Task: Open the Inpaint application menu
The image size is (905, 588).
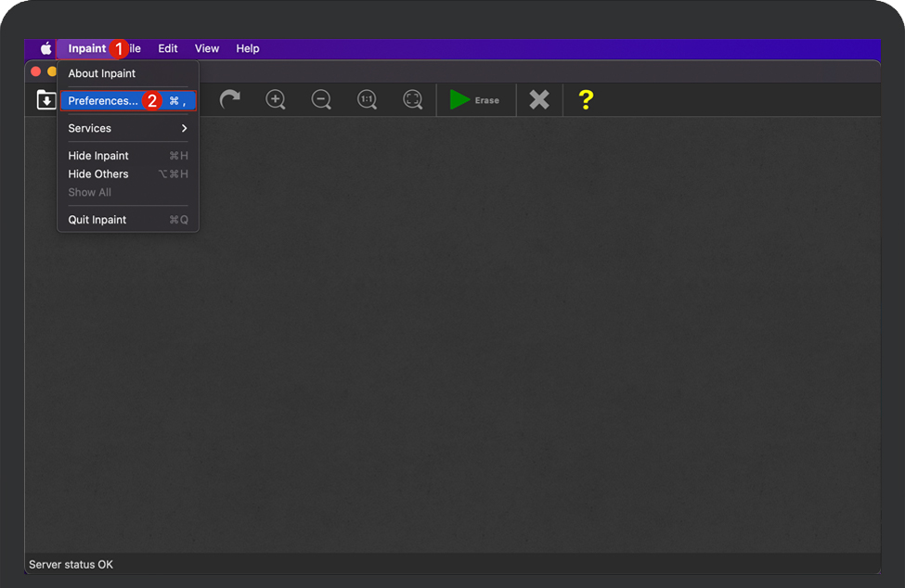Action: [x=87, y=48]
